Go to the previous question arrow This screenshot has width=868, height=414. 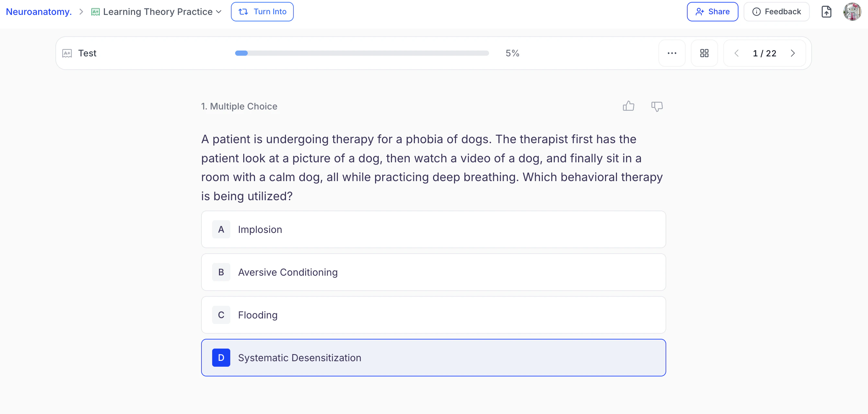(737, 53)
